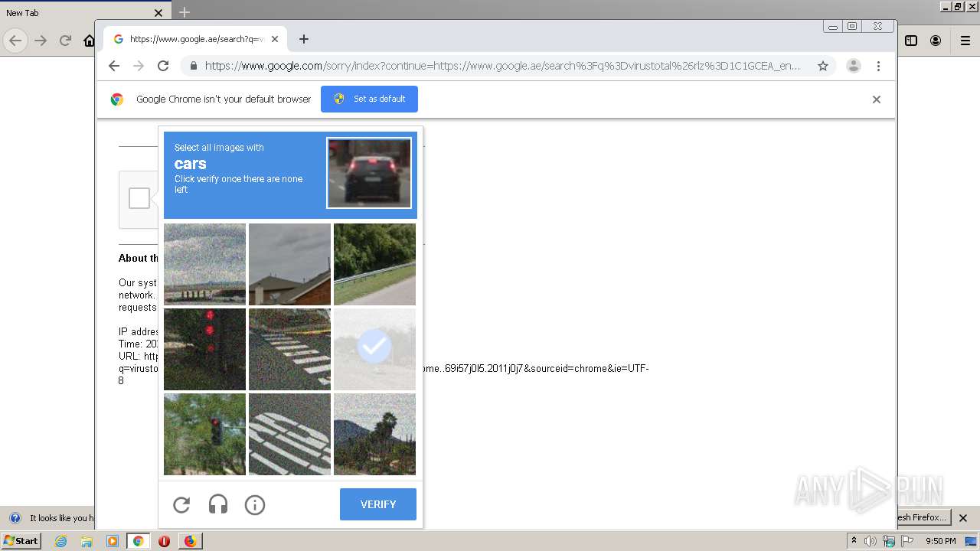The height and width of the screenshot is (551, 980).
Task: Select the noisy bridge image tile
Action: click(204, 264)
